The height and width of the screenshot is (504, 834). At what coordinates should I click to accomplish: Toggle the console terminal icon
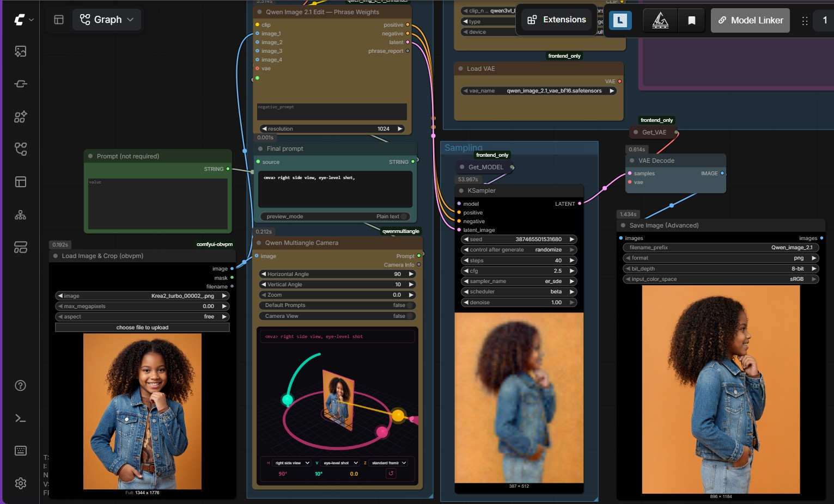[21, 418]
